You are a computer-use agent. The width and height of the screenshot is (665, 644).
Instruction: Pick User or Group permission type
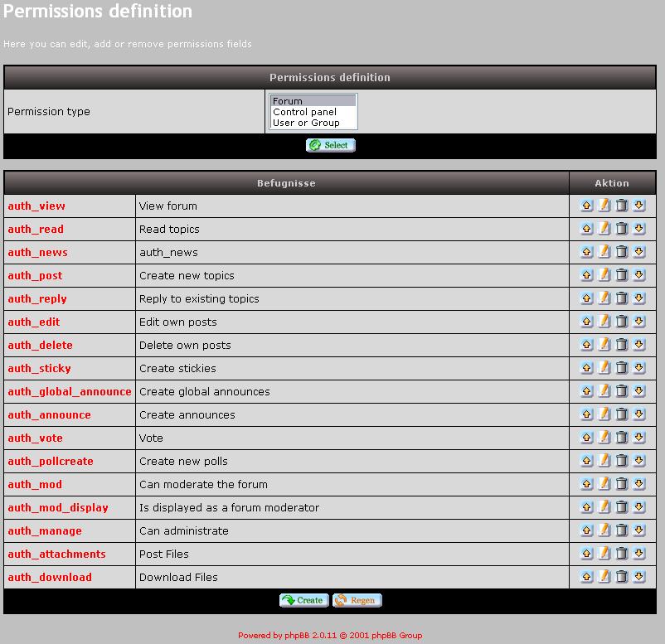(306, 123)
